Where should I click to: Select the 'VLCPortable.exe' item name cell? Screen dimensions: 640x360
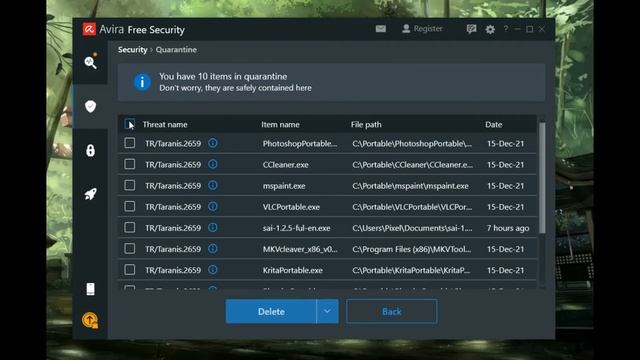pos(291,207)
